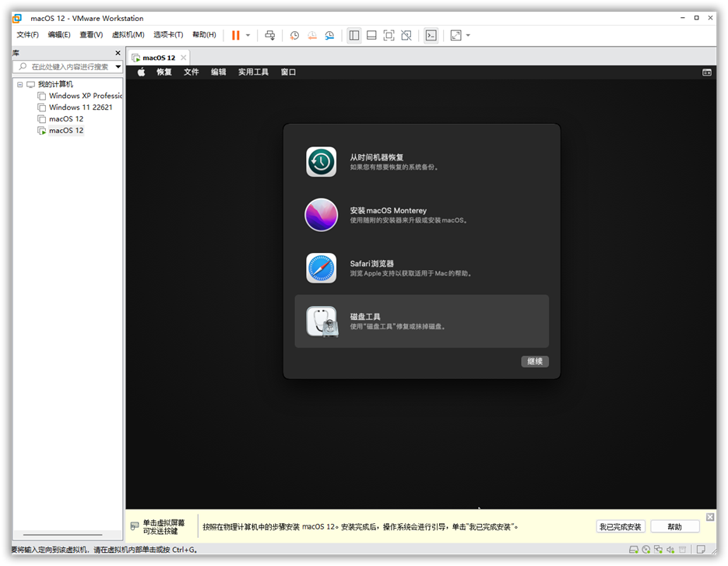Click the macOS Monterey installer icon

pyautogui.click(x=321, y=215)
